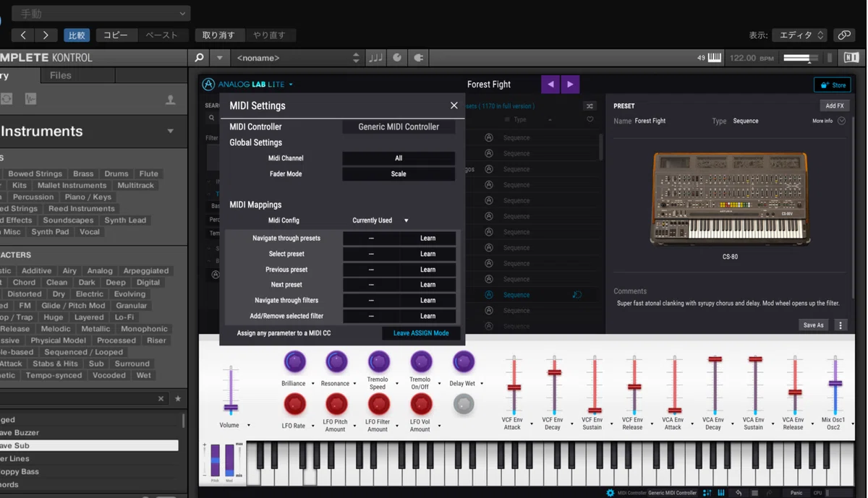
Task: Toggle the preset shuffle icon
Action: 590,106
